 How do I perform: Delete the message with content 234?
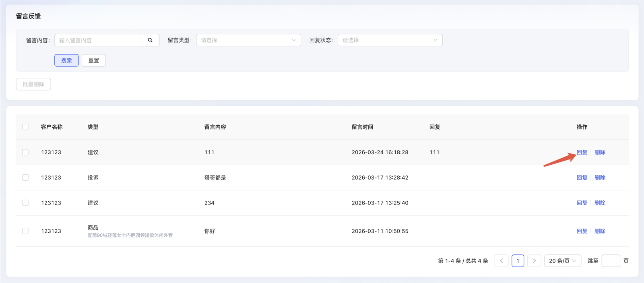point(600,203)
